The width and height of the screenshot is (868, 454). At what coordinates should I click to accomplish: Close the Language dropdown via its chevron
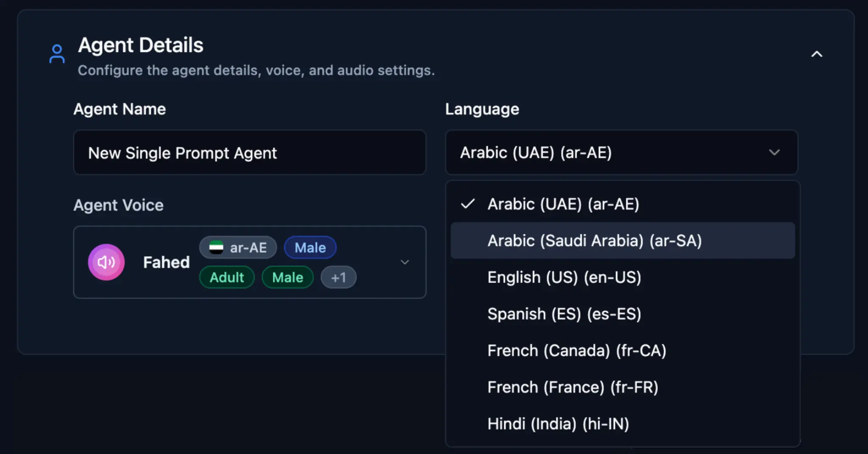tap(774, 152)
